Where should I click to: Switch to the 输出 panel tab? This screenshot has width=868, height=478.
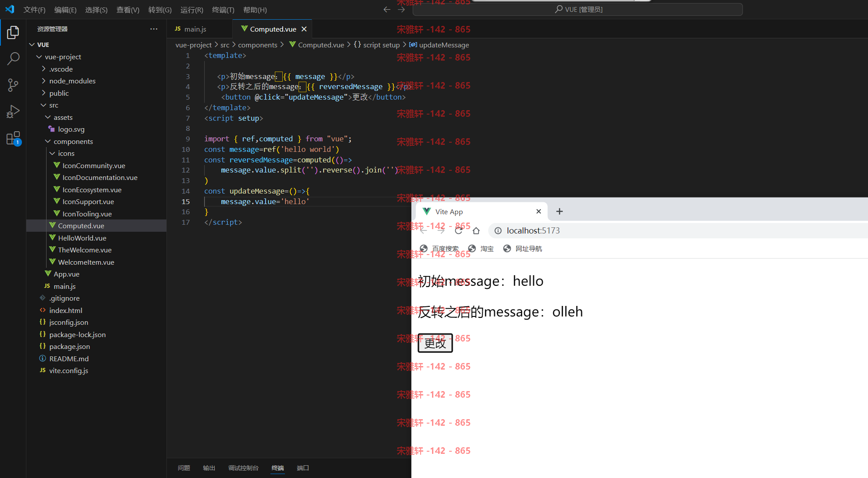pos(209,468)
